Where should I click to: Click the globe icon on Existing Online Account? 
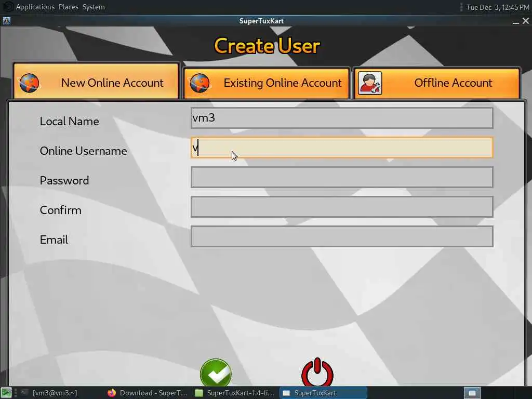click(x=200, y=83)
